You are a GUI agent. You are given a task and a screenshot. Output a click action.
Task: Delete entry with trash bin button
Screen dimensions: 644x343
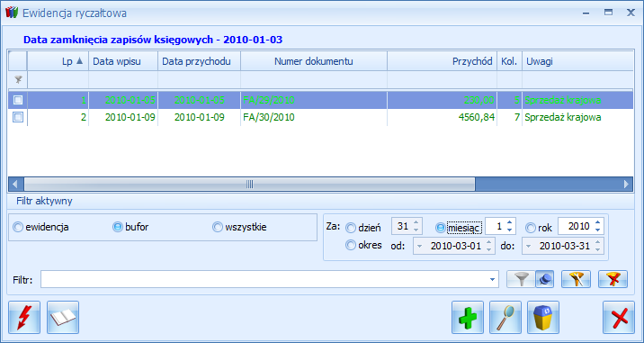tap(543, 317)
